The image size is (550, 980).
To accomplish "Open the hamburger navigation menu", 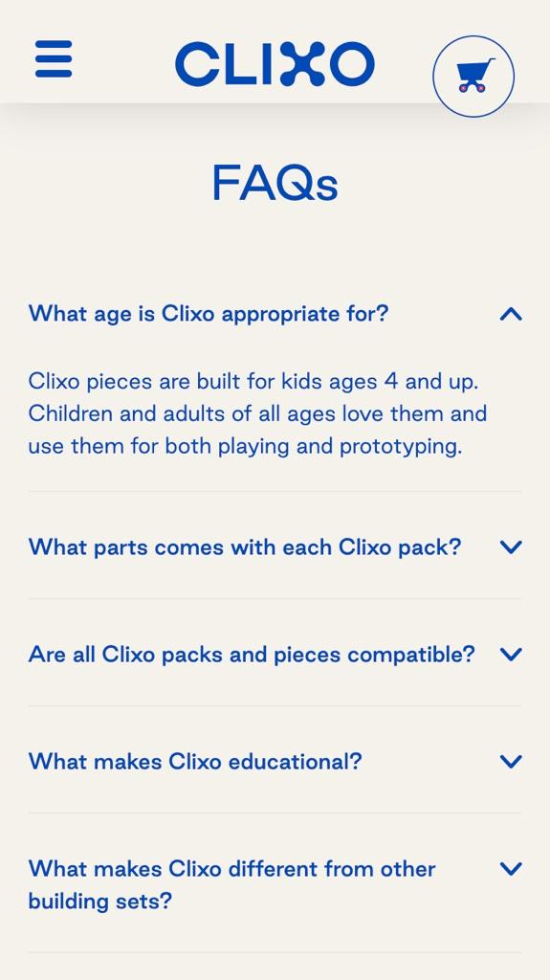I will tap(54, 59).
